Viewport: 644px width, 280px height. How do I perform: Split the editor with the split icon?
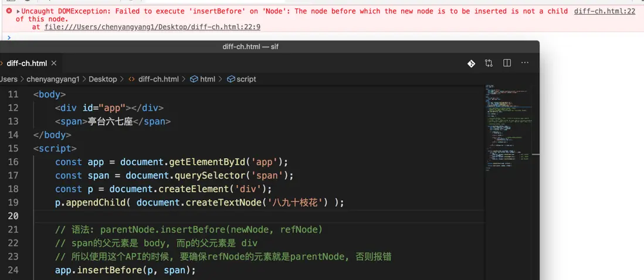click(507, 63)
